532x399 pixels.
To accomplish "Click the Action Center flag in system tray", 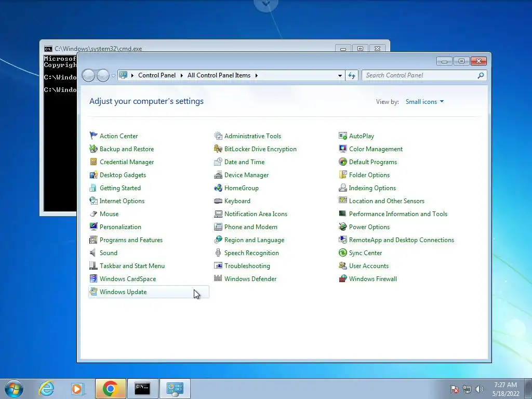I will (455, 389).
